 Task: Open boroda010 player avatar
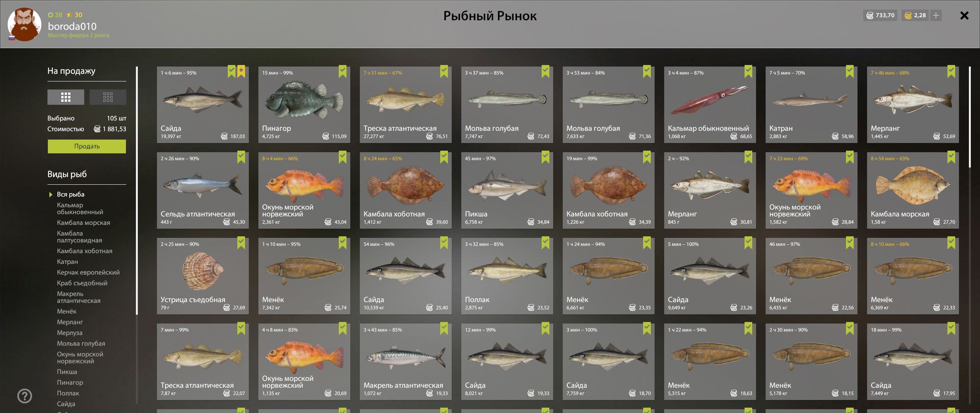pyautogui.click(x=24, y=24)
